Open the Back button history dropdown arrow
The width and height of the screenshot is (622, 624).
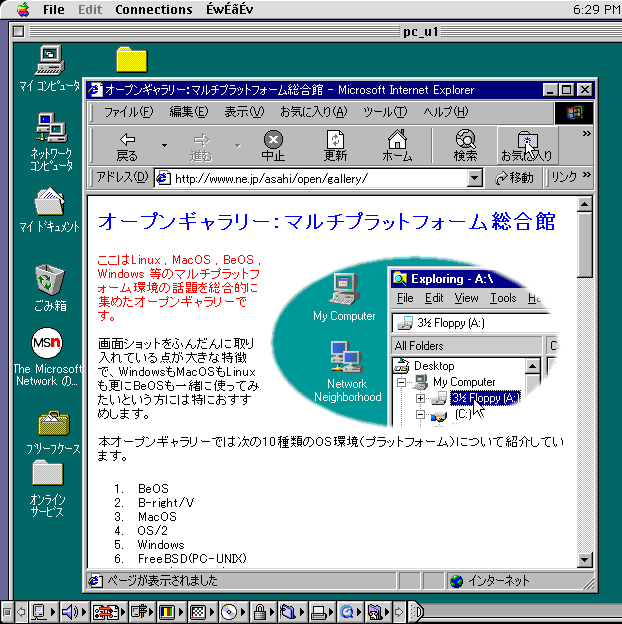pyautogui.click(x=164, y=146)
